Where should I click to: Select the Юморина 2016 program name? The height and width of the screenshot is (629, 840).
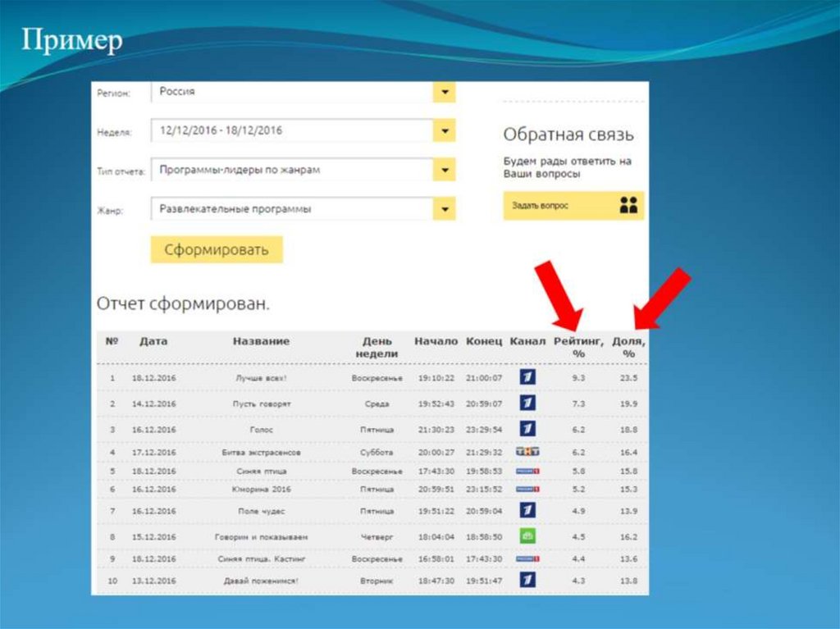click(x=262, y=490)
